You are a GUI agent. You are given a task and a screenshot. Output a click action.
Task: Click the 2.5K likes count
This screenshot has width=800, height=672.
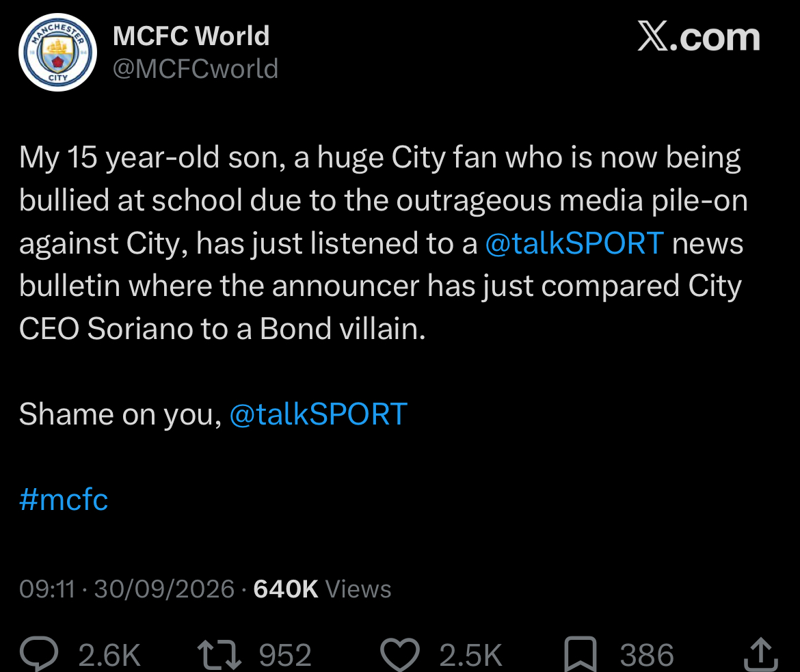[470, 655]
